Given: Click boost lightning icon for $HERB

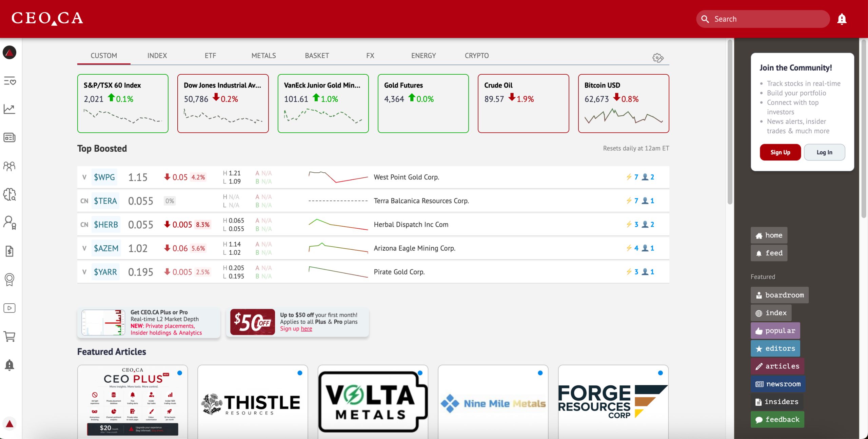Looking at the screenshot, I should coord(629,224).
